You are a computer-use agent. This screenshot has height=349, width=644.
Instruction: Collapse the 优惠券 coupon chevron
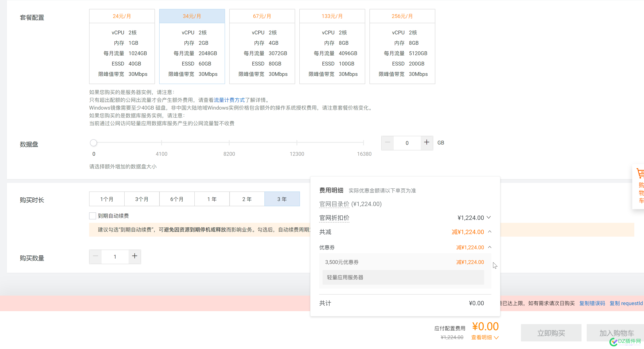click(490, 247)
